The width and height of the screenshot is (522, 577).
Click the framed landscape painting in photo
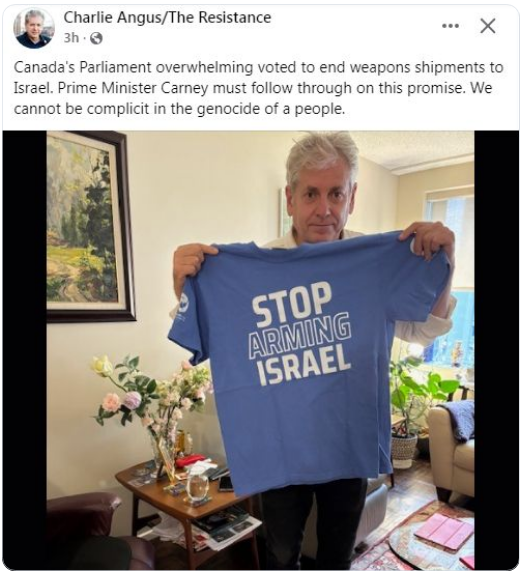(x=90, y=226)
